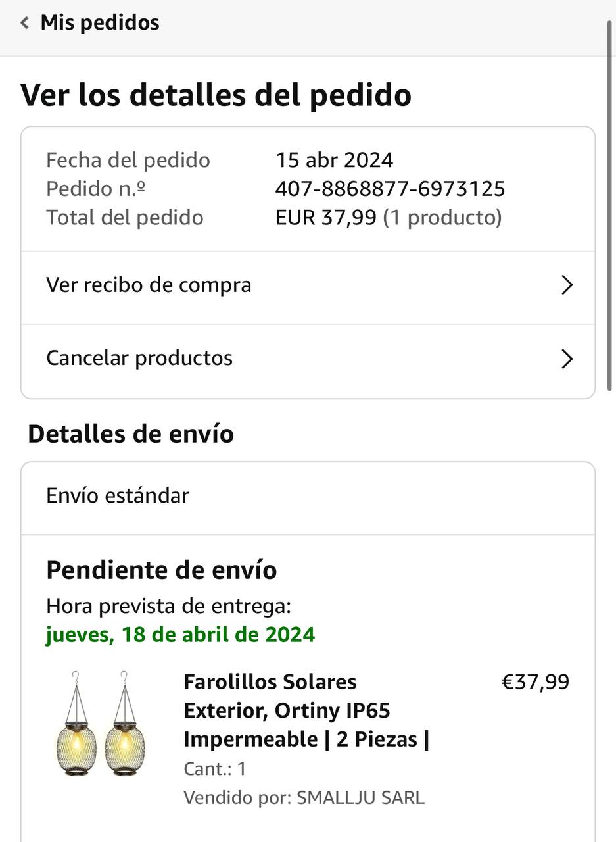Click the Detalles de envío section title
Viewport: 616px width, 842px height.
point(131,434)
